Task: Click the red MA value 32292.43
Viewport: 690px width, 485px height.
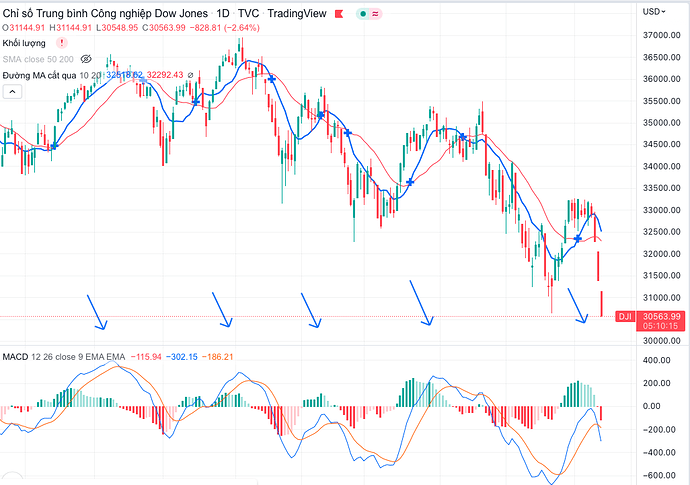Action: 165,75
